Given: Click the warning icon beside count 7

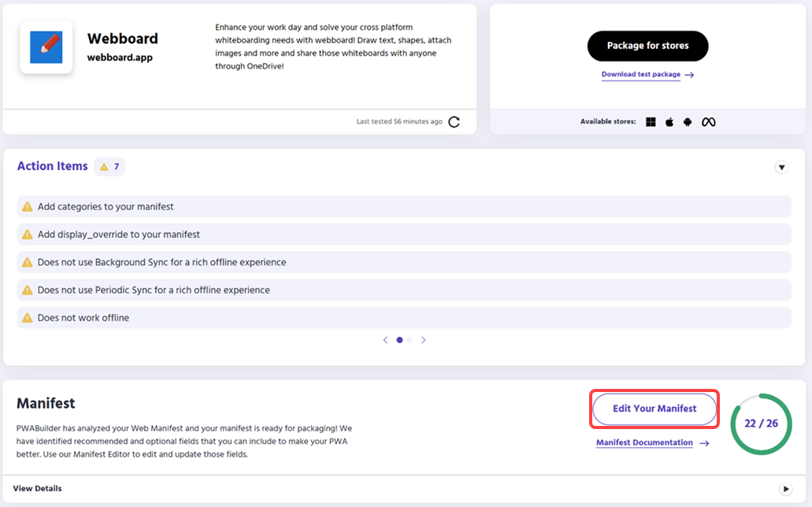Looking at the screenshot, I should pyautogui.click(x=104, y=167).
